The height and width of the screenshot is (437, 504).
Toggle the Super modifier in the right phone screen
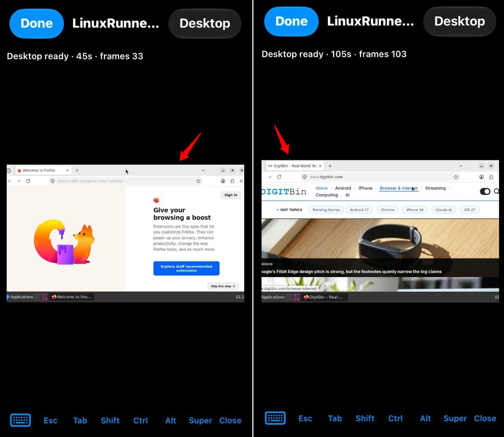pyautogui.click(x=455, y=418)
